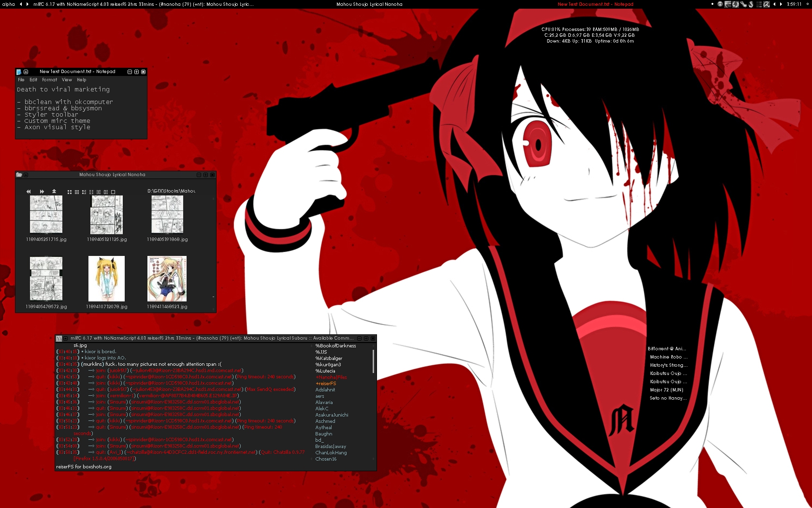Viewport: 812px width, 508px height.
Task: Click the Notepad document icon in title bar
Action: click(19, 72)
